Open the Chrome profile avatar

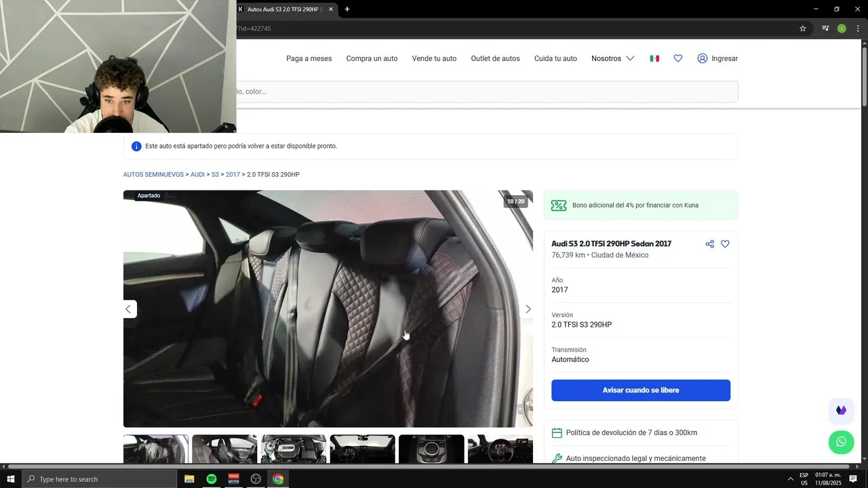point(842,28)
